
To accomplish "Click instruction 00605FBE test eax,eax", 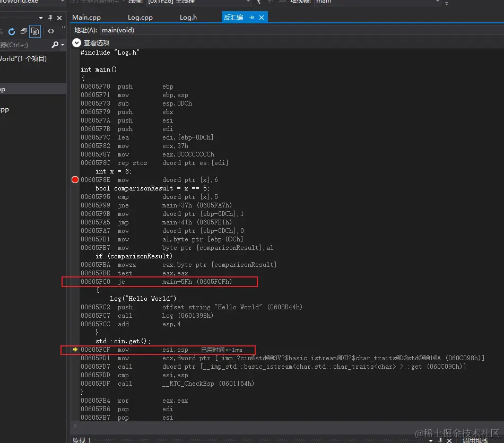I will pyautogui.click(x=134, y=273).
